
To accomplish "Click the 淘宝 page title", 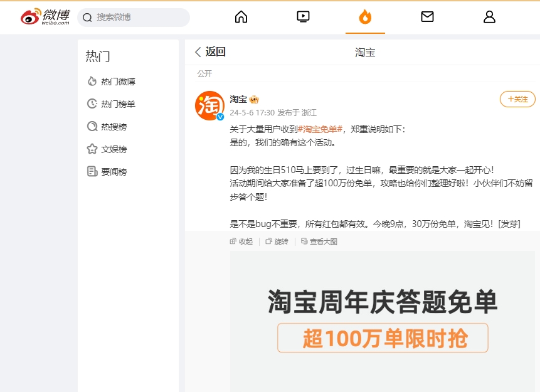I will coord(365,52).
